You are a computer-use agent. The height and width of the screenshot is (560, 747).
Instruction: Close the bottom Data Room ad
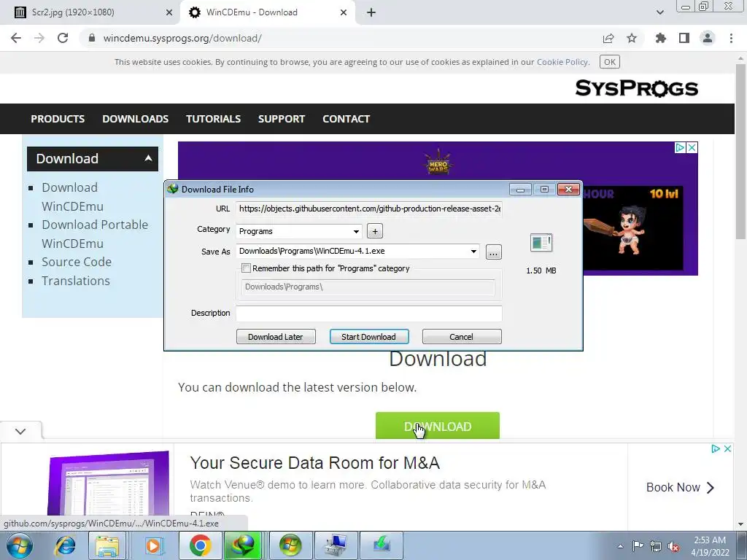click(727, 448)
